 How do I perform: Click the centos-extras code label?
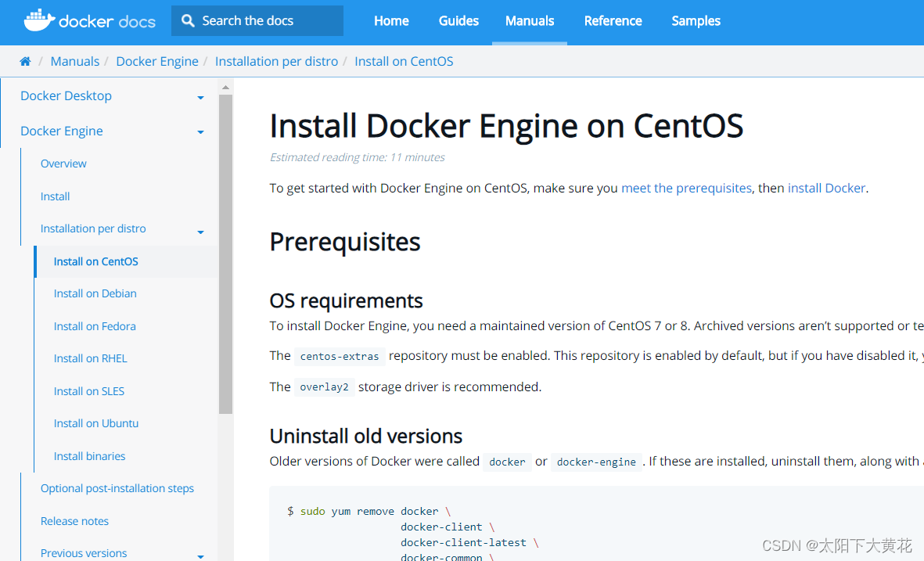(x=340, y=357)
